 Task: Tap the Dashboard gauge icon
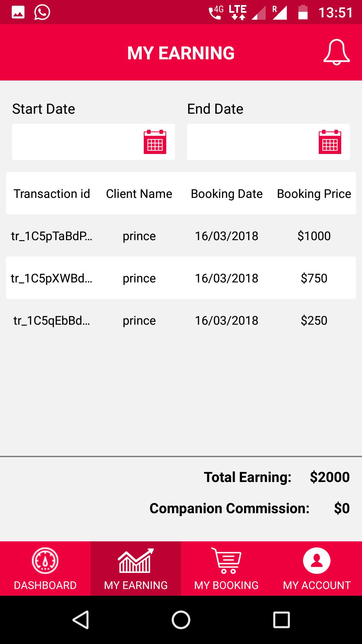coord(45,561)
